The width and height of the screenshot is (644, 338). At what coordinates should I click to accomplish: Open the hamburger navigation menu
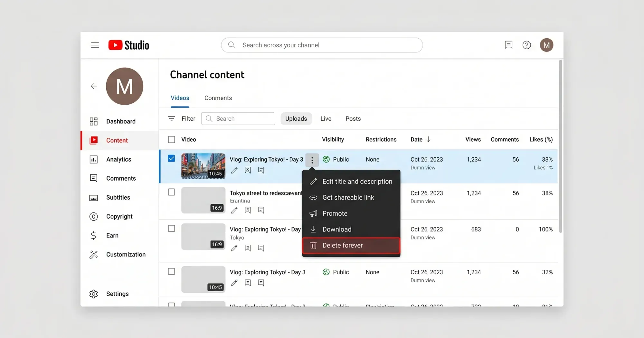pos(95,45)
